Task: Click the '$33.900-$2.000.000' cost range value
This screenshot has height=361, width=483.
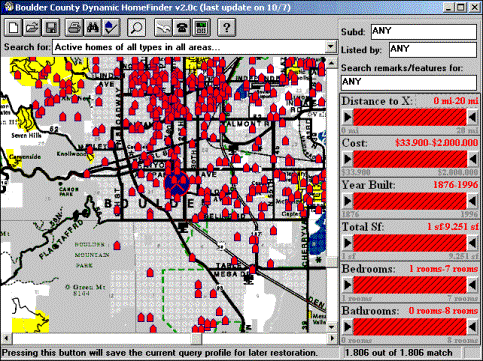Action: [x=436, y=143]
